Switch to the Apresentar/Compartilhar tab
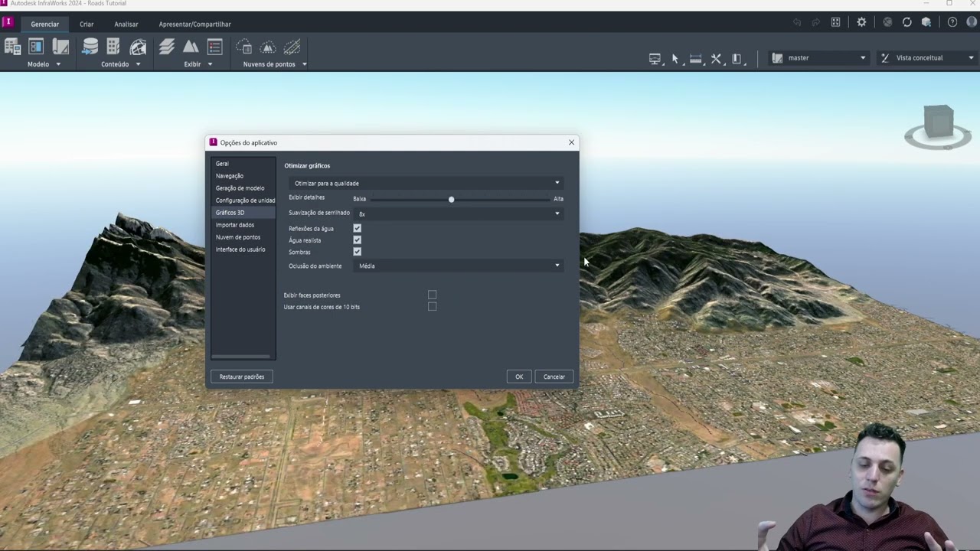The width and height of the screenshot is (980, 551). pos(194,24)
